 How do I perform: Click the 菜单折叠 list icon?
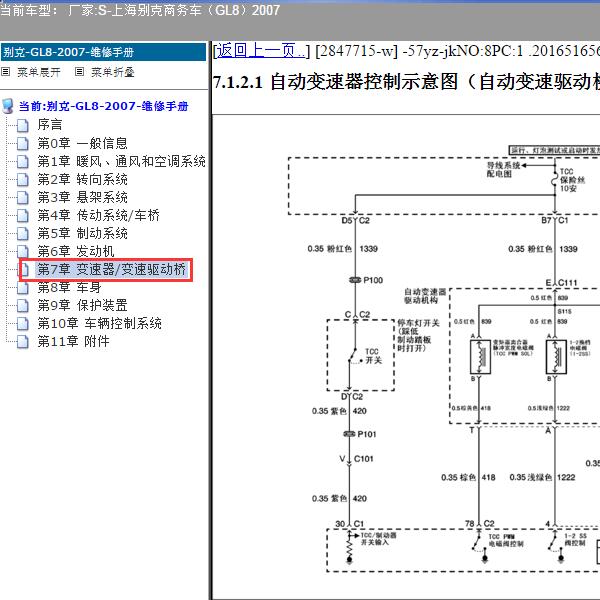[x=79, y=72]
